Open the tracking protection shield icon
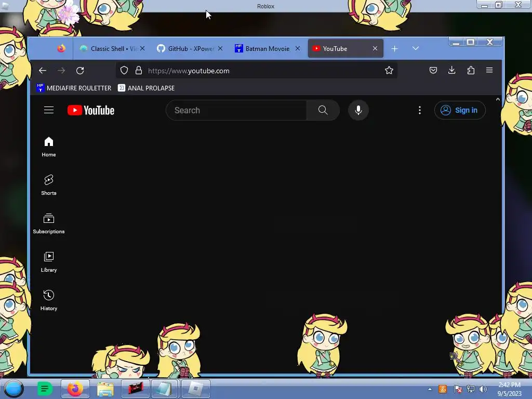This screenshot has height=399, width=532. point(124,70)
